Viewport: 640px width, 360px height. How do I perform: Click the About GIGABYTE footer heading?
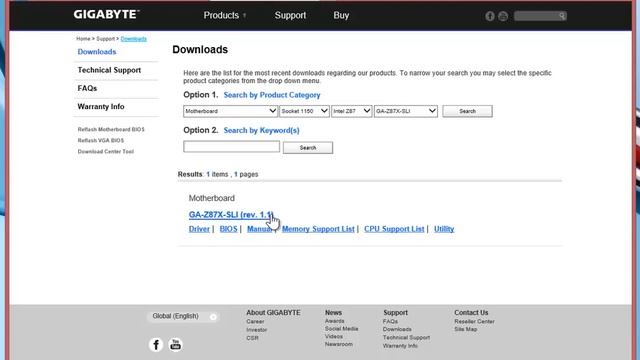[x=273, y=313]
